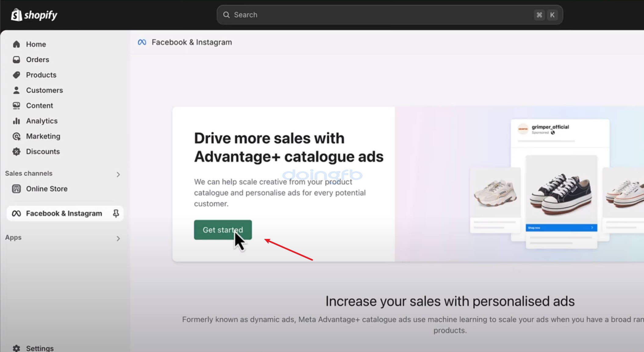This screenshot has width=644, height=352.
Task: Click the Online Store storefront icon
Action: (x=16, y=189)
